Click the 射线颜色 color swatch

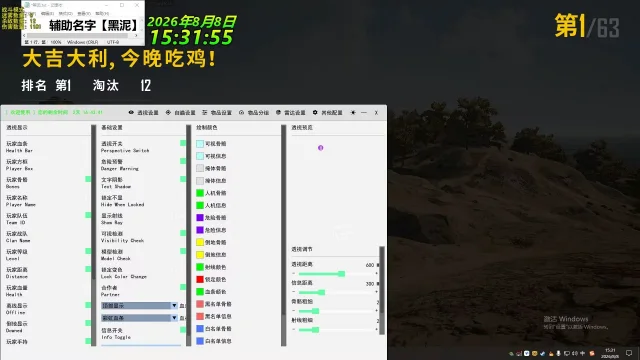(200, 267)
